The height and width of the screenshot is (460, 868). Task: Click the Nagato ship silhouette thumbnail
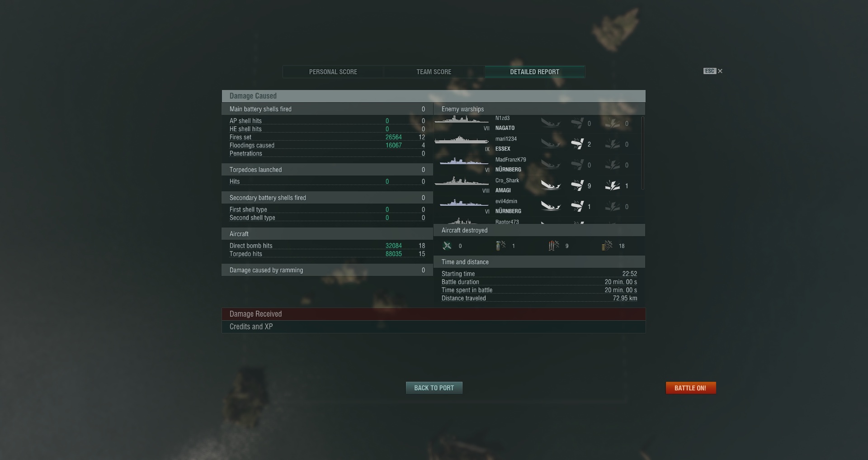[x=462, y=120]
